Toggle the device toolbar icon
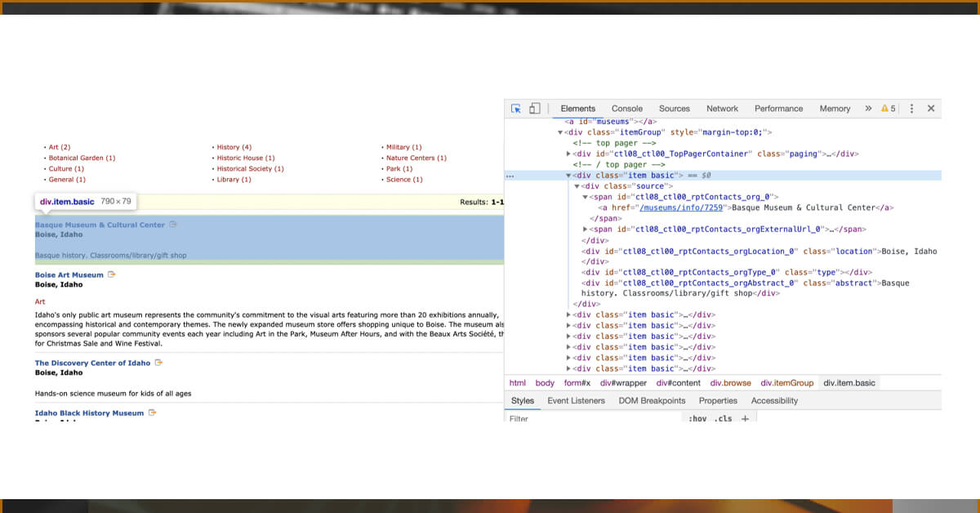Screen dimensions: 980x513 pyautogui.click(x=535, y=109)
